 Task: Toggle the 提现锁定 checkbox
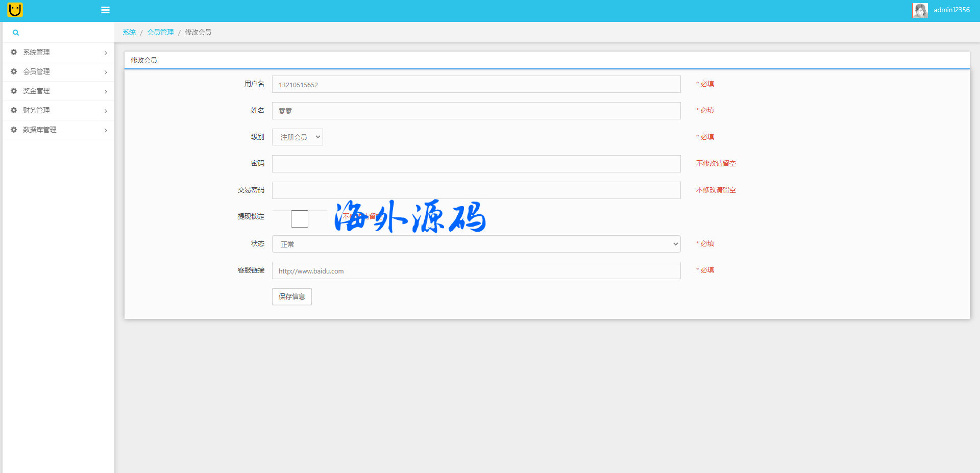click(300, 219)
